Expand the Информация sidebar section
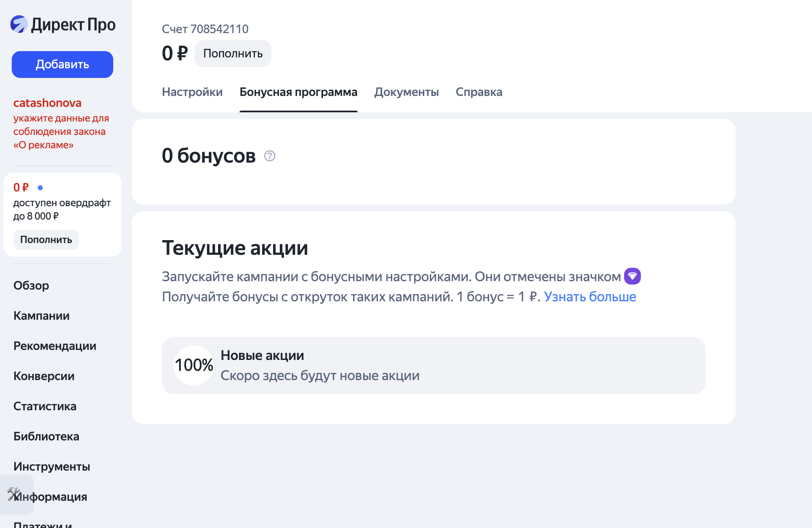The height and width of the screenshot is (528, 812). [50, 497]
